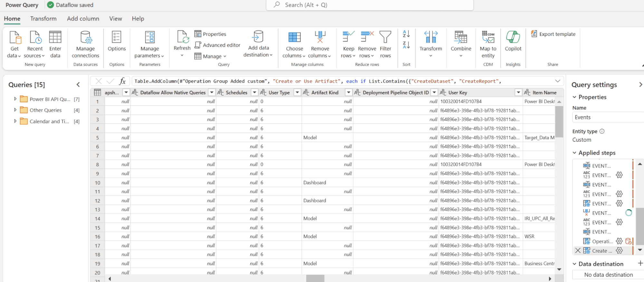Click the query Name field containing Events

pos(607,117)
